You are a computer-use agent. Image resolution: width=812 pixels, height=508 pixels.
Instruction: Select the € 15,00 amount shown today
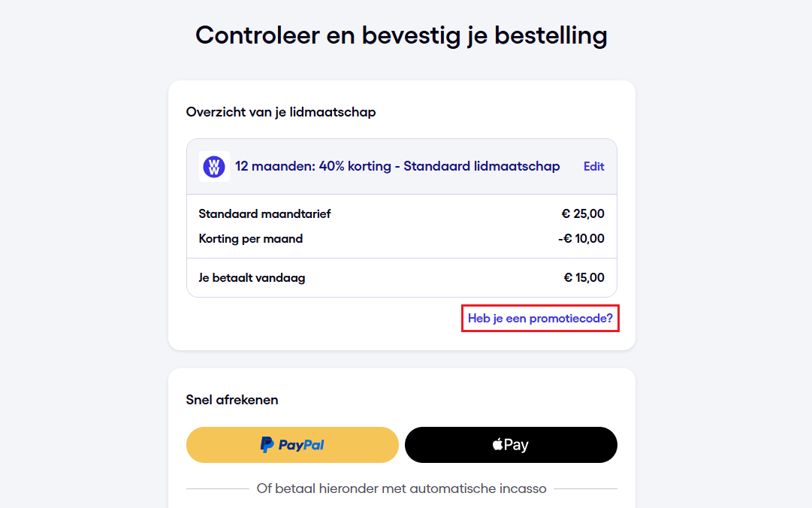583,277
